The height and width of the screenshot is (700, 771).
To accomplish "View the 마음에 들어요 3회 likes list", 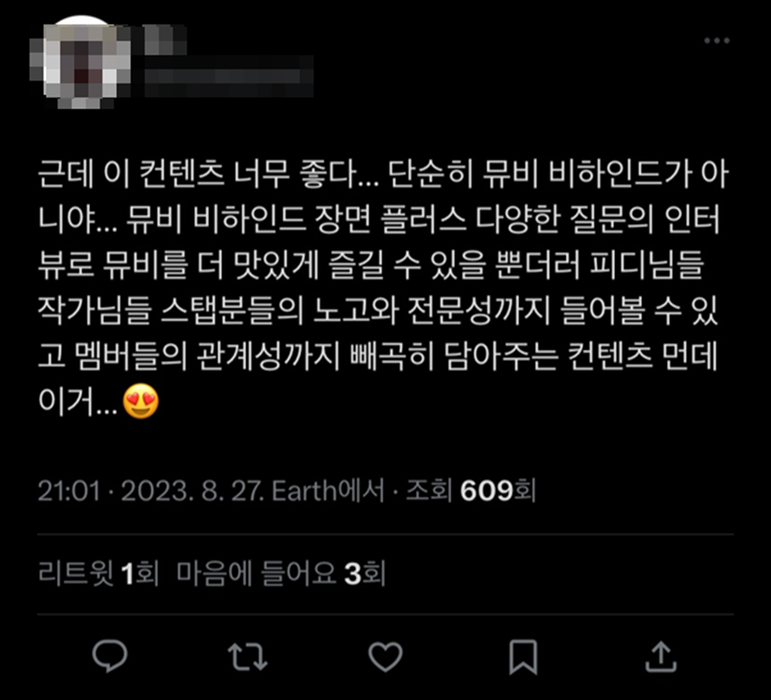I will [x=281, y=574].
